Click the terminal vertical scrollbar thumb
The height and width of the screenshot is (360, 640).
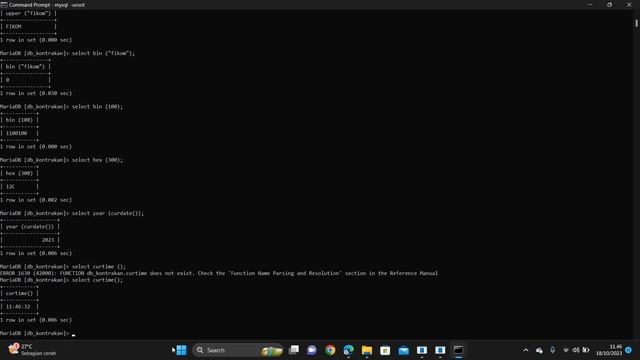point(636,23)
